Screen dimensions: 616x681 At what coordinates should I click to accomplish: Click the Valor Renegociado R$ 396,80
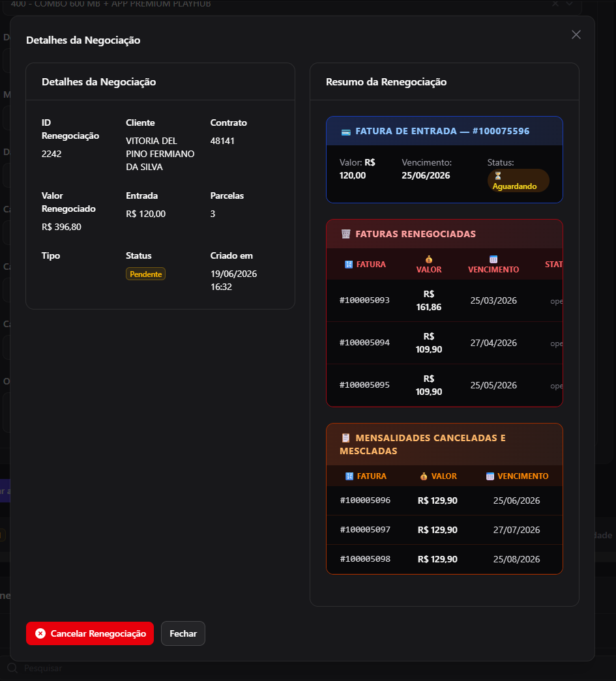[x=61, y=227]
